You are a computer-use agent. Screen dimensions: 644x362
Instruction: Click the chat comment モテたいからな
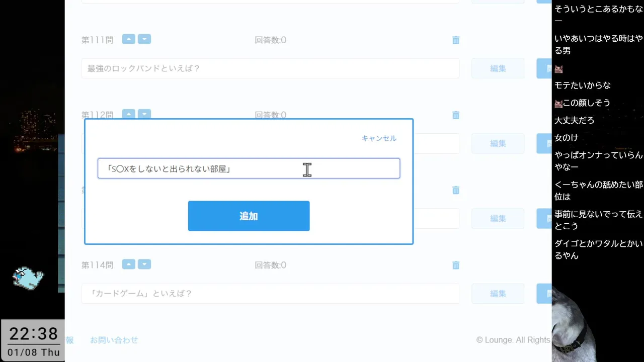click(x=583, y=85)
